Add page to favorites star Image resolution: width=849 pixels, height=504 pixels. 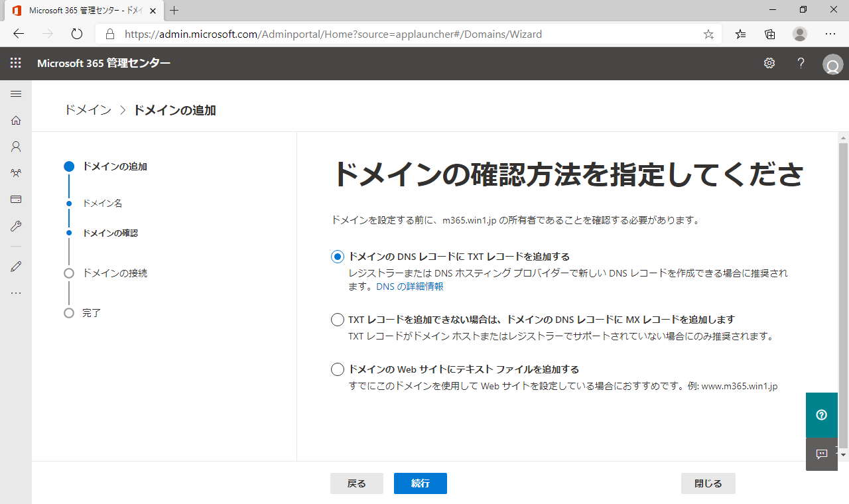(708, 34)
